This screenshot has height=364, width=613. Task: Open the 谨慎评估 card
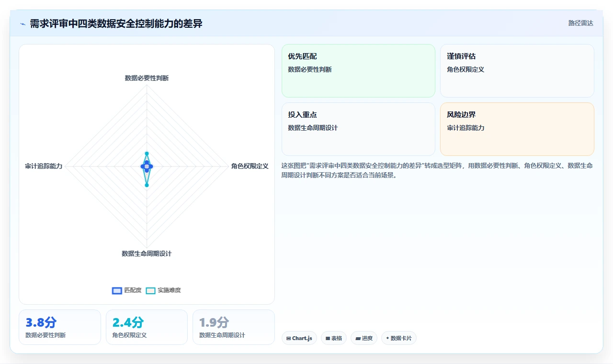[517, 71]
